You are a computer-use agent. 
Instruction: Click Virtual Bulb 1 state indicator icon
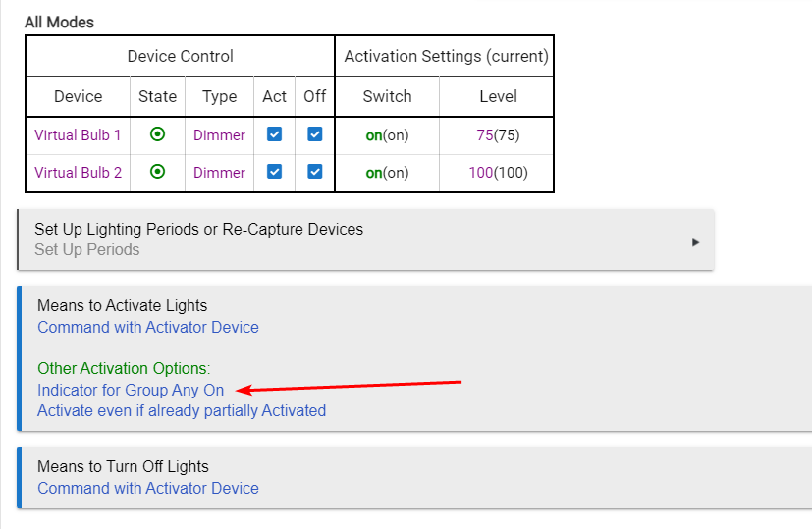(157, 134)
